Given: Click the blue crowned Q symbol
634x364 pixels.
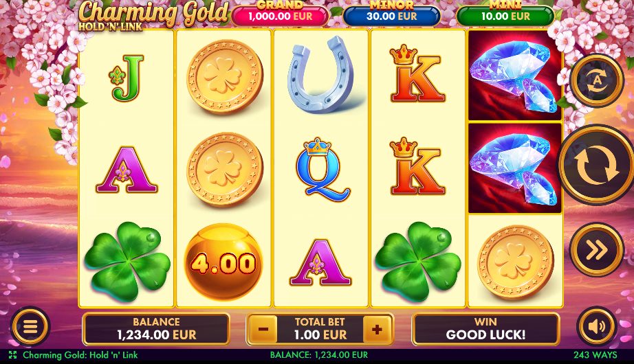Looking at the screenshot, I should pos(321,170).
